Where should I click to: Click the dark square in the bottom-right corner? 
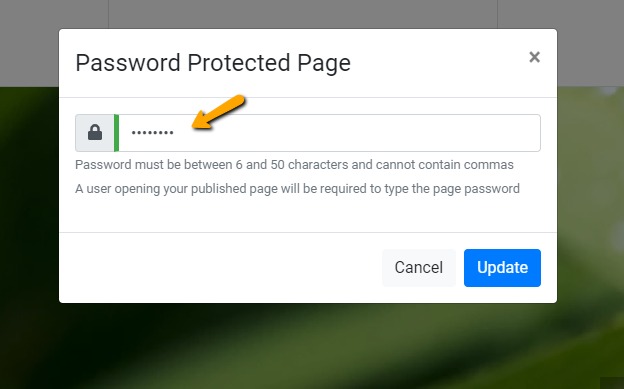pyautogui.click(x=612, y=383)
